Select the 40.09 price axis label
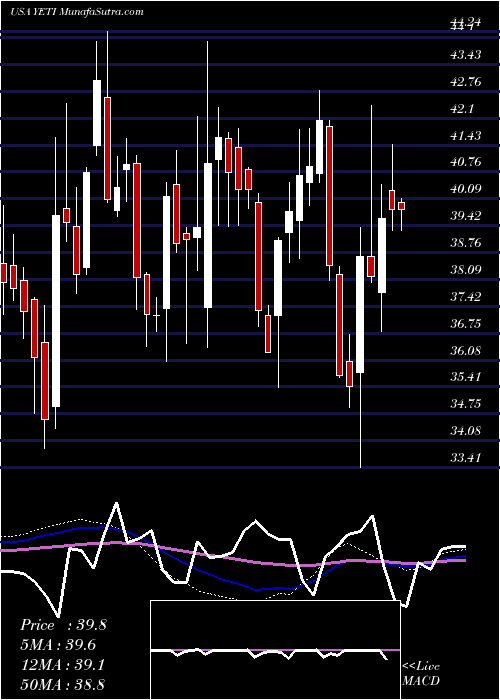Viewport: 500px width, 700px height. tap(466, 189)
